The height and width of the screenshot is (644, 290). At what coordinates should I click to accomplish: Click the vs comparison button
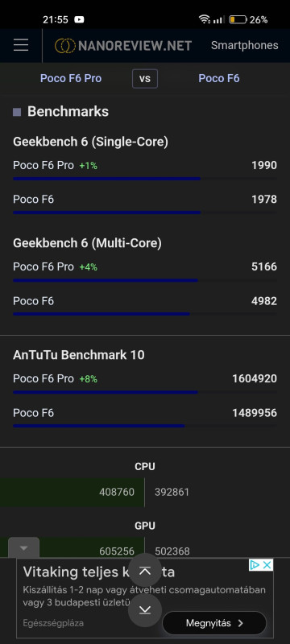pyautogui.click(x=144, y=79)
